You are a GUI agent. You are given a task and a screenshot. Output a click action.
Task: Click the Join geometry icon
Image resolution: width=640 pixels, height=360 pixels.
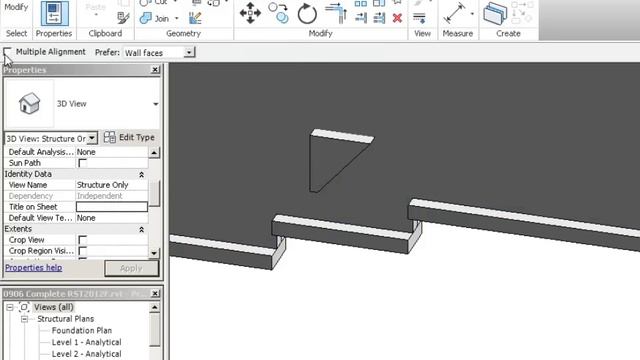coord(146,18)
